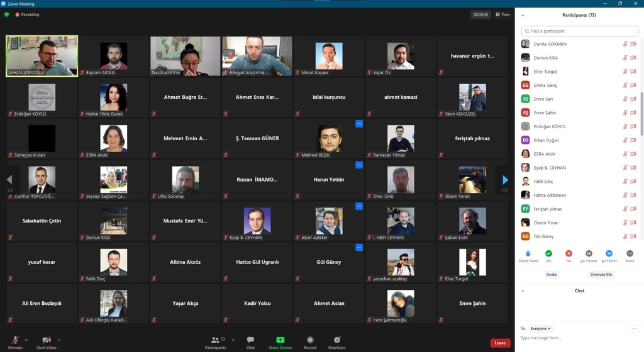
Task: Click the green 'yes' reaction icon
Action: [x=548, y=253]
